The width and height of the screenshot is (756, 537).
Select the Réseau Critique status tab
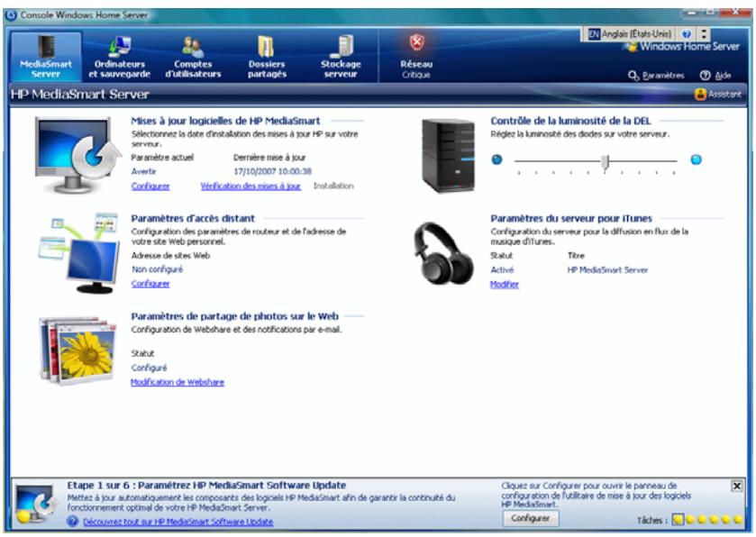click(x=416, y=57)
